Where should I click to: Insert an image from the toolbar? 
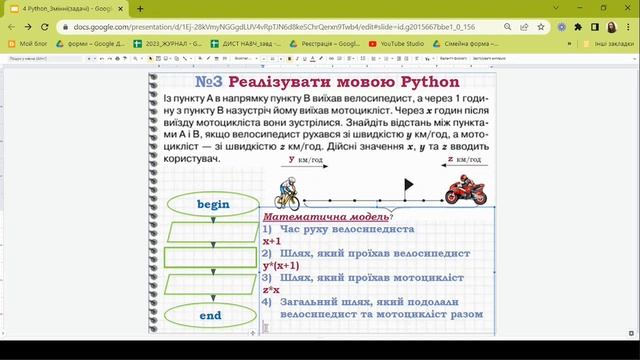pos(166,59)
